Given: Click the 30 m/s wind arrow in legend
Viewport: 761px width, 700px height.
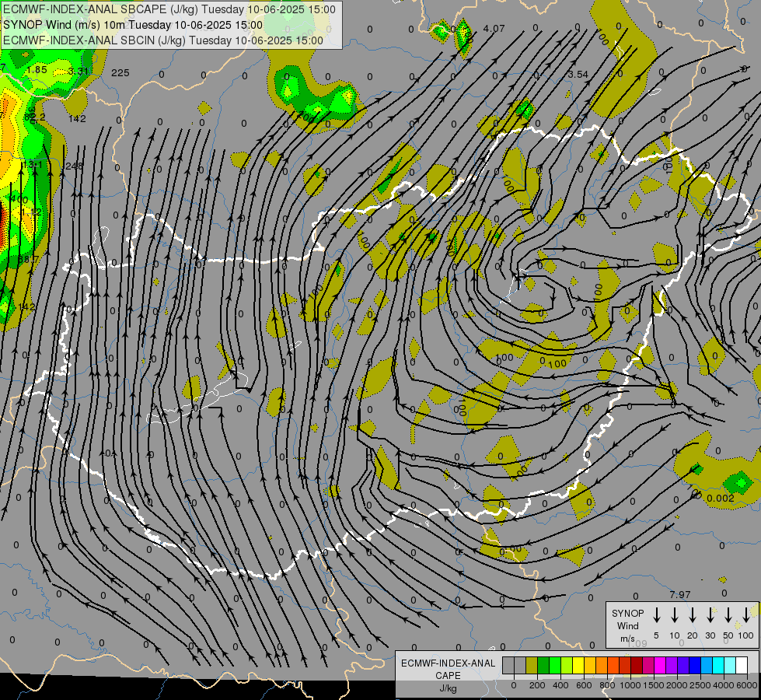Looking at the screenshot, I should point(710,615).
